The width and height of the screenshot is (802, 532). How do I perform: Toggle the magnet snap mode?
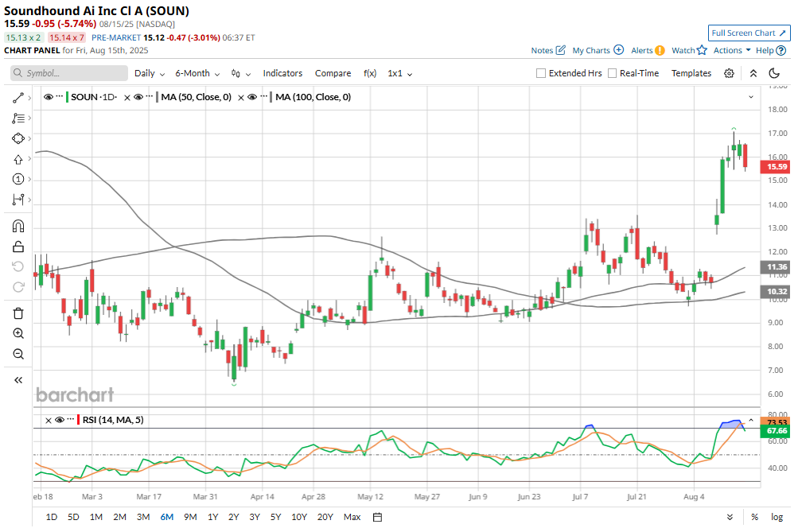click(x=18, y=226)
